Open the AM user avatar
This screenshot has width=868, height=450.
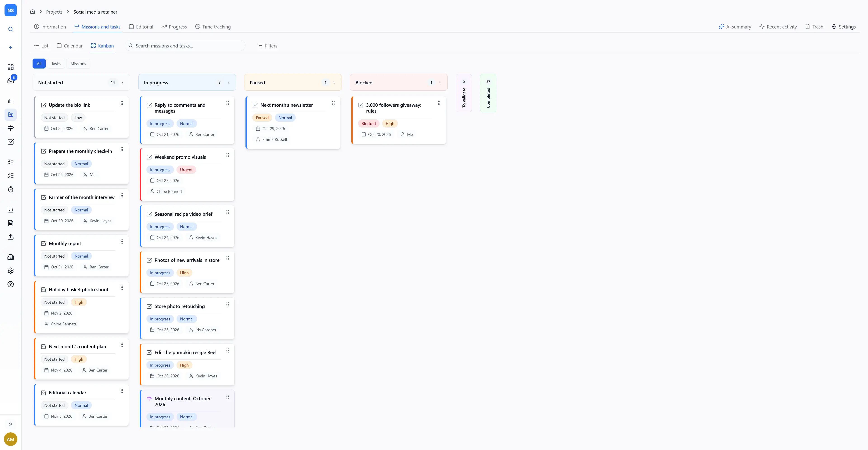point(10,439)
